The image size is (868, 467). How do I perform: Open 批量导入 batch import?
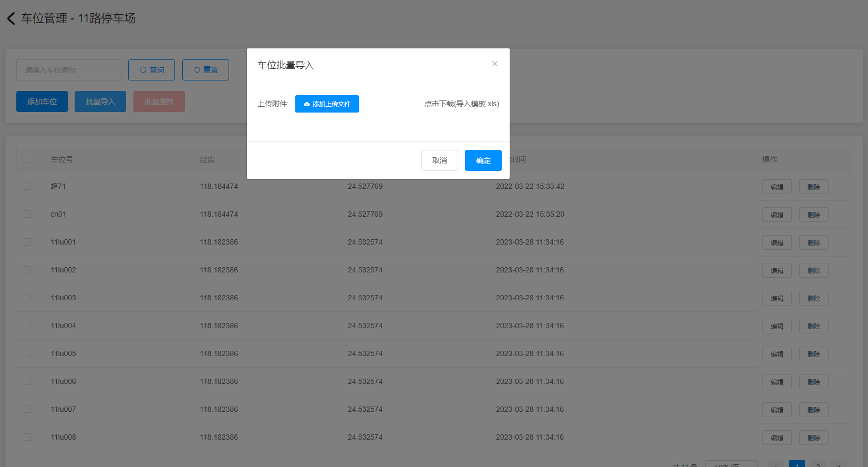[100, 101]
